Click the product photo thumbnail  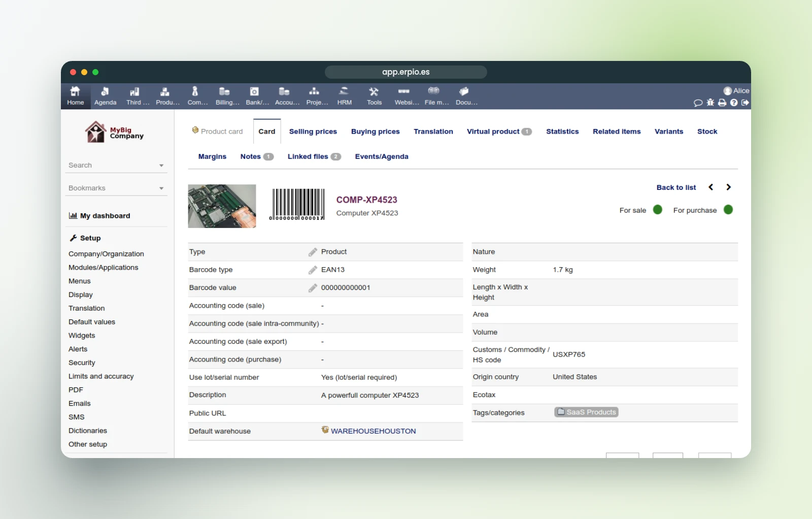pos(222,206)
